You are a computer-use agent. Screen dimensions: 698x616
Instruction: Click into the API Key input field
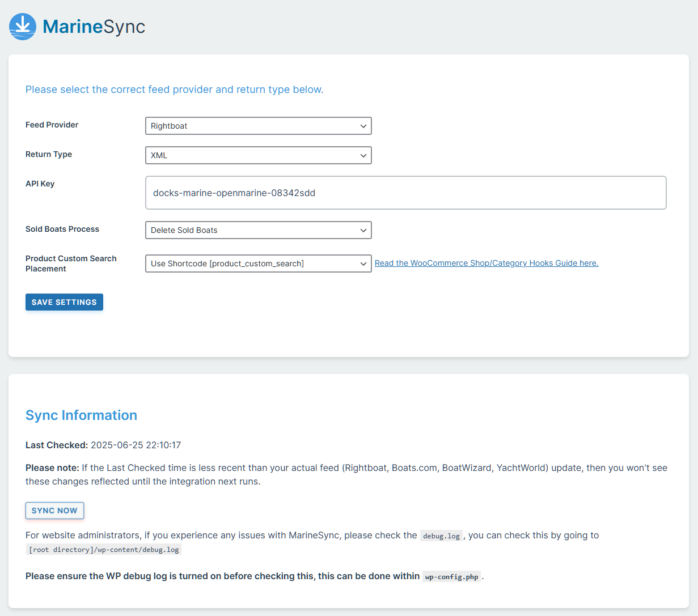click(406, 193)
